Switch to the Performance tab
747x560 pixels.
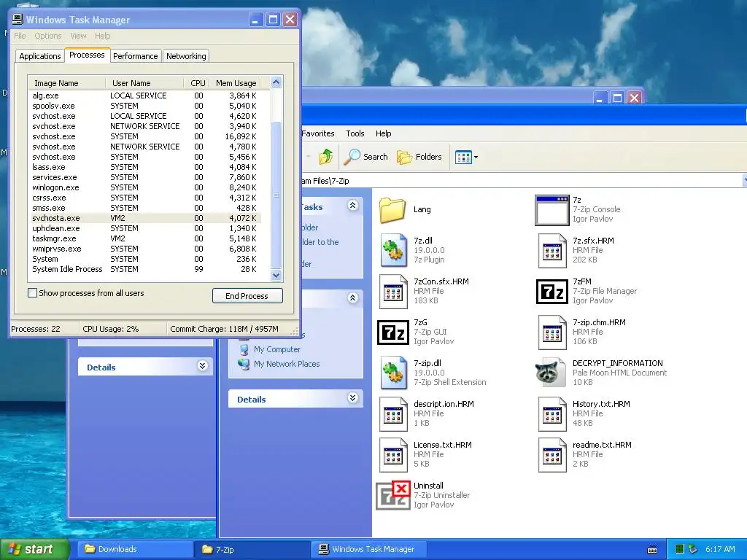tap(135, 56)
